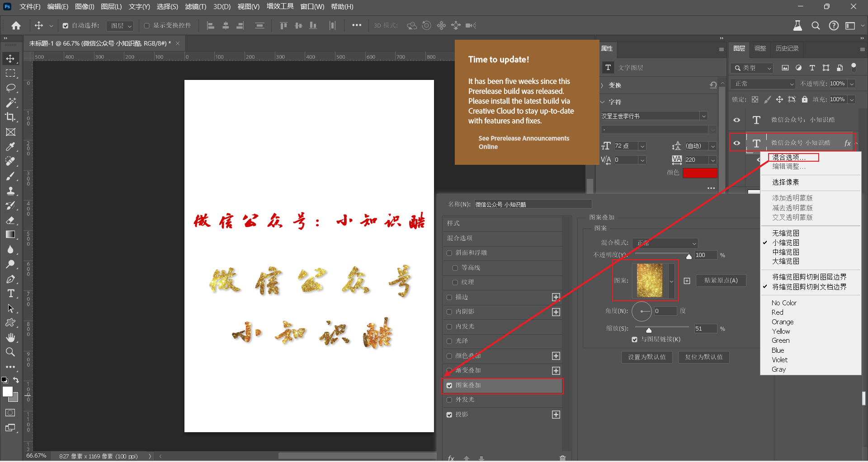Select the Crop tool
Image resolution: width=868 pixels, height=462 pixels.
[x=10, y=117]
